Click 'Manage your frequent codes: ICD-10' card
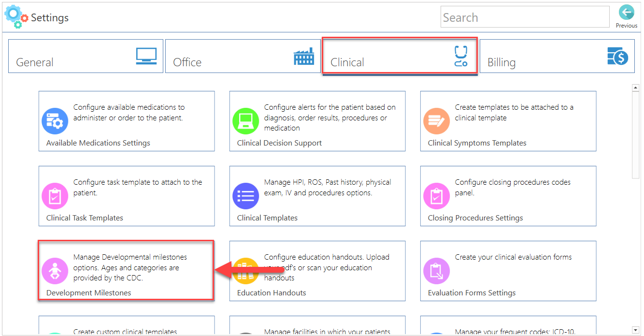Viewport: 644px width, 336px height. (508, 325)
